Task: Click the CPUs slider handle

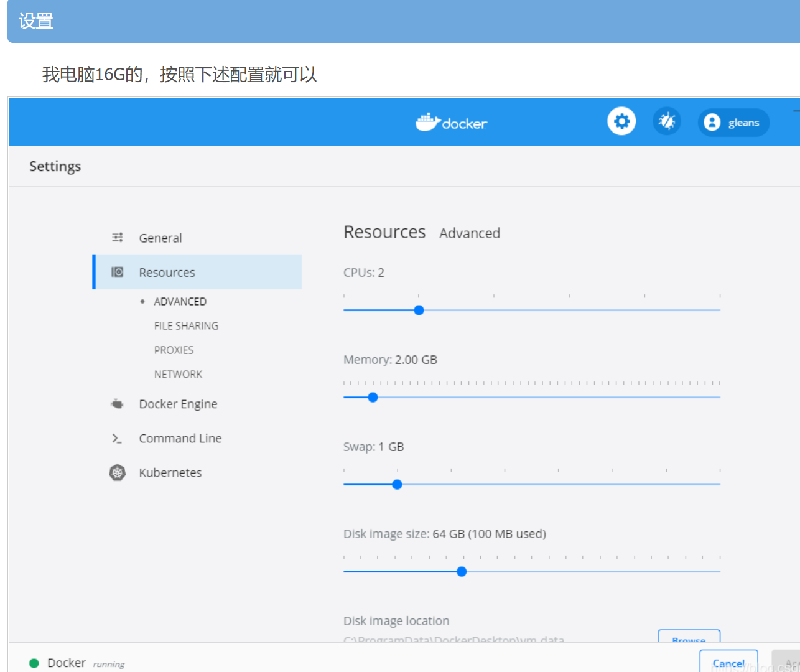Action: [419, 310]
